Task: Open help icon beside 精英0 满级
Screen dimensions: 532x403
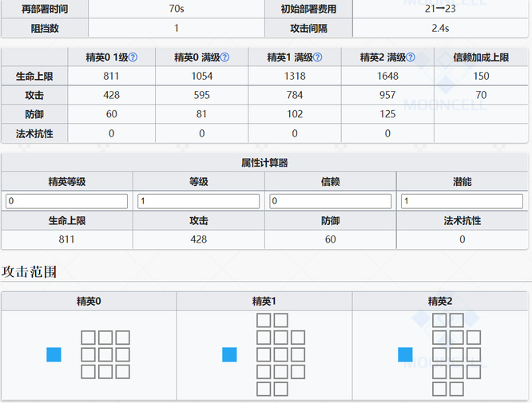Action: click(x=225, y=57)
